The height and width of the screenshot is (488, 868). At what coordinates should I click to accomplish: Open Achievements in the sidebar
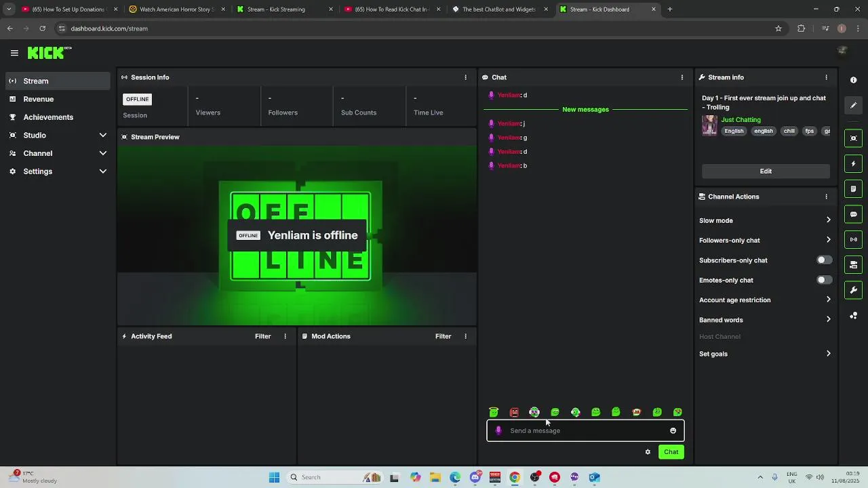(58, 117)
